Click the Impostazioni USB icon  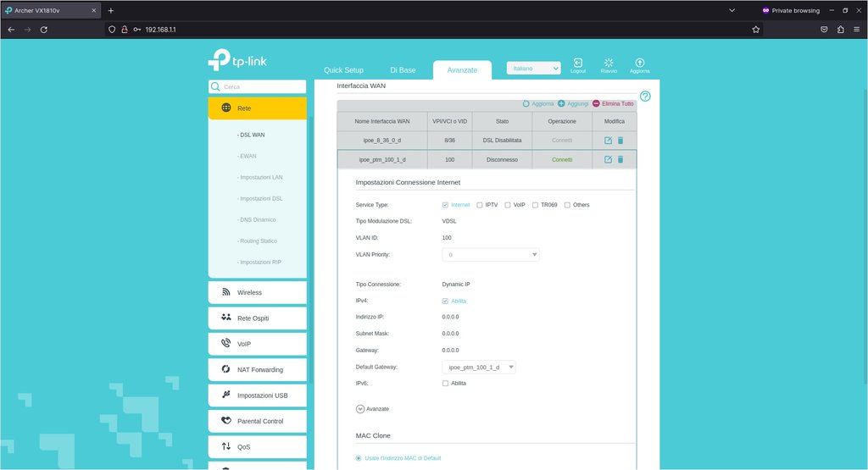click(225, 395)
